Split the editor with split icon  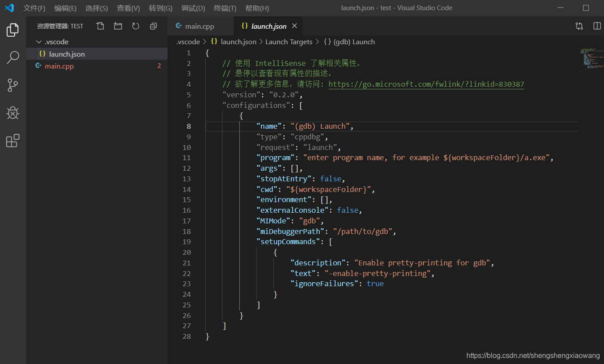tap(597, 26)
